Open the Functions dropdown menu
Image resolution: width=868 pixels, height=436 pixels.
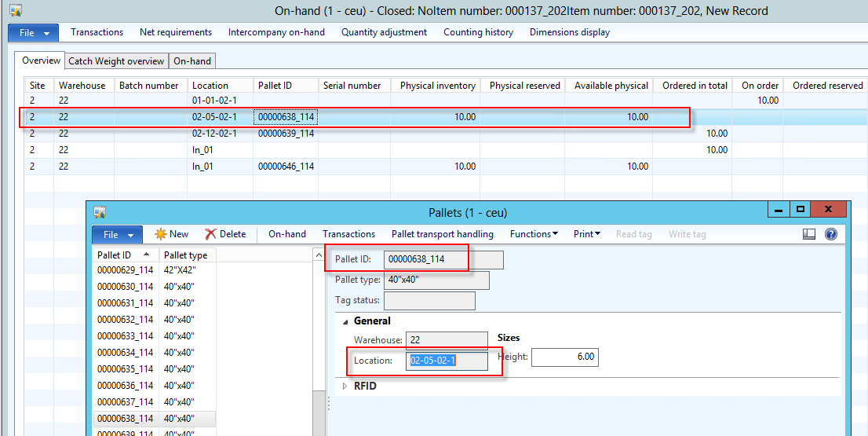534,234
